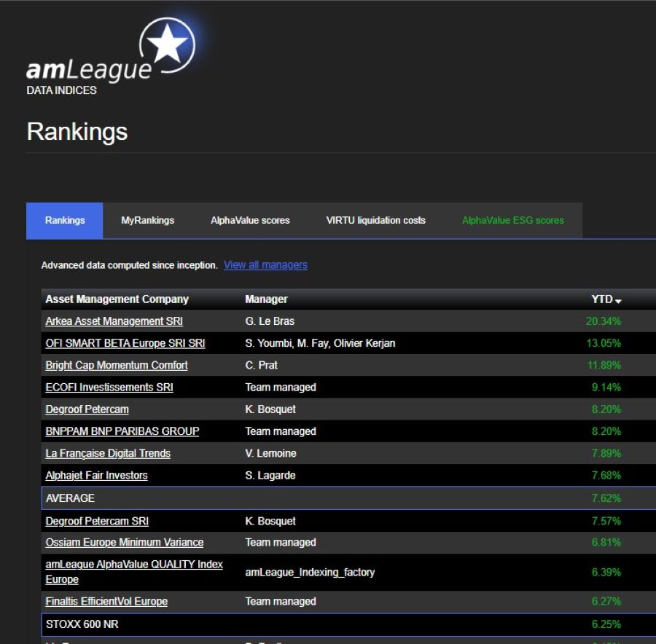The width and height of the screenshot is (656, 644).
Task: Open Alphajet Fair Investors link
Action: pyautogui.click(x=97, y=476)
